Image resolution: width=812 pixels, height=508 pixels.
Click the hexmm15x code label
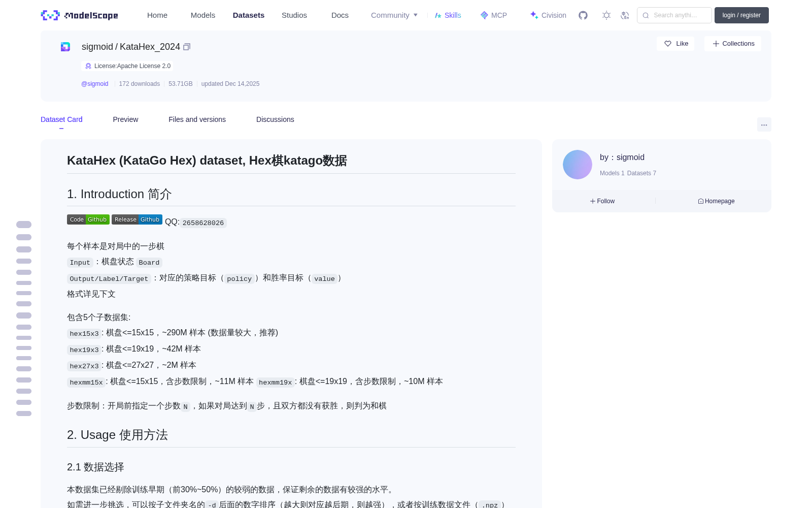pyautogui.click(x=86, y=383)
